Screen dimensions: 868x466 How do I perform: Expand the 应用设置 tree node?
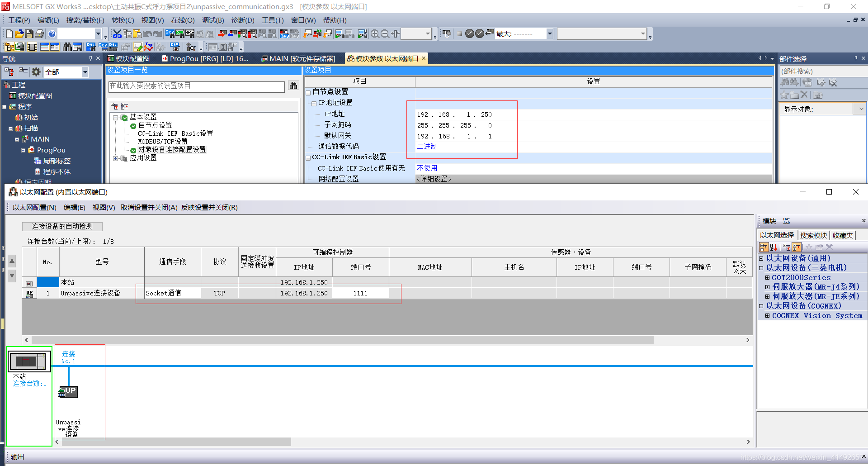point(116,158)
